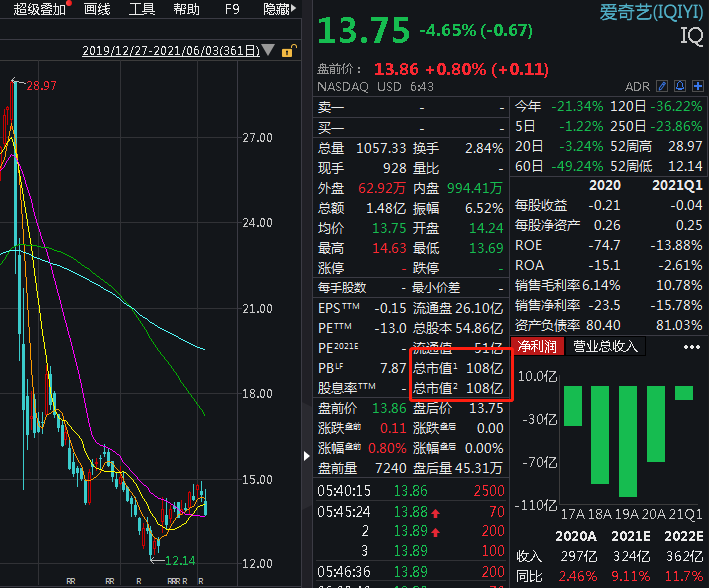The image size is (709, 588).
Task: Click the 05:40:15 trade tick row
Action: [411, 491]
